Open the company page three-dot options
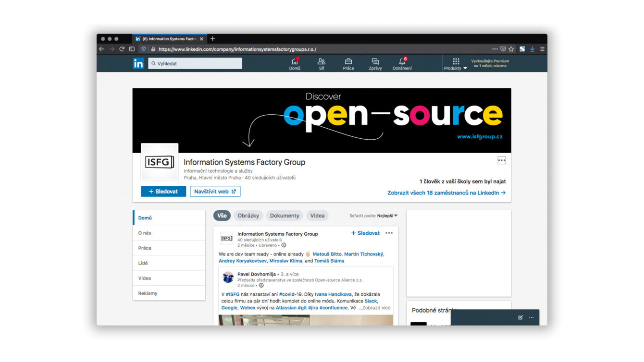The width and height of the screenshot is (644, 362). [x=502, y=160]
